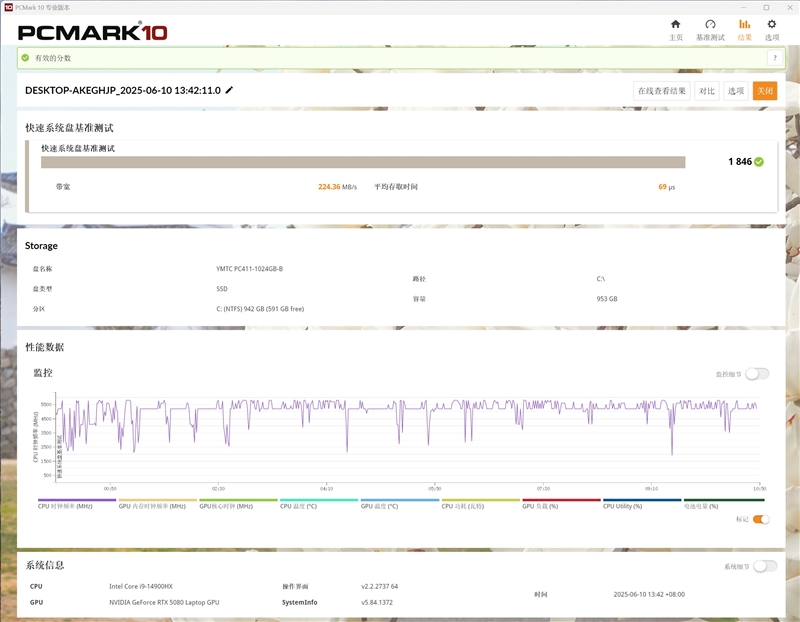Click the capacity value 953 GB
The image size is (800, 622).
[607, 299]
